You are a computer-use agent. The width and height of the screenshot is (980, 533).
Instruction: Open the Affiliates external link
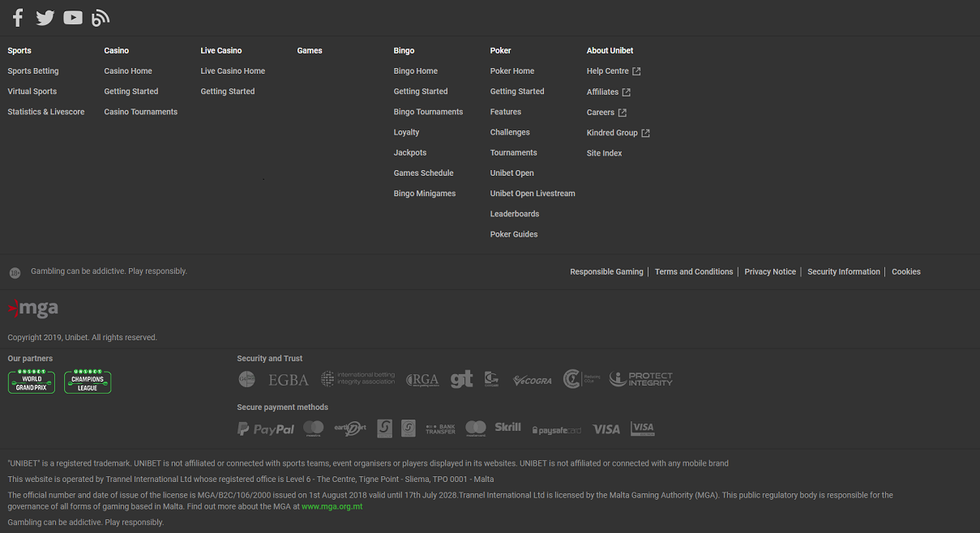tap(609, 92)
